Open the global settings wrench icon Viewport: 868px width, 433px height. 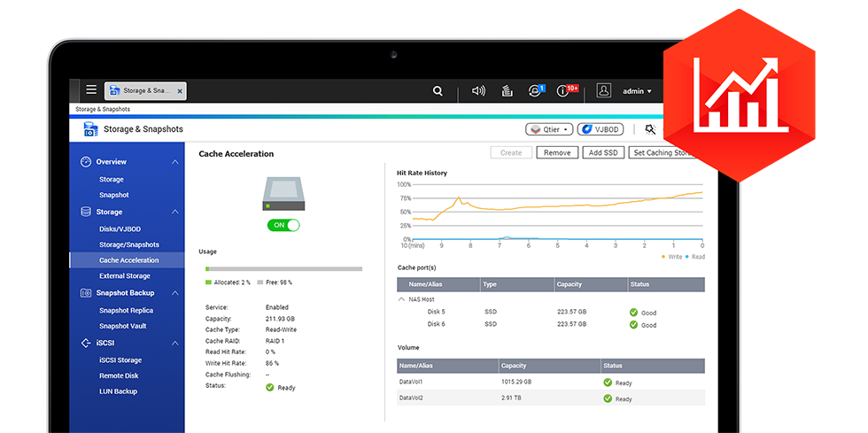[651, 129]
